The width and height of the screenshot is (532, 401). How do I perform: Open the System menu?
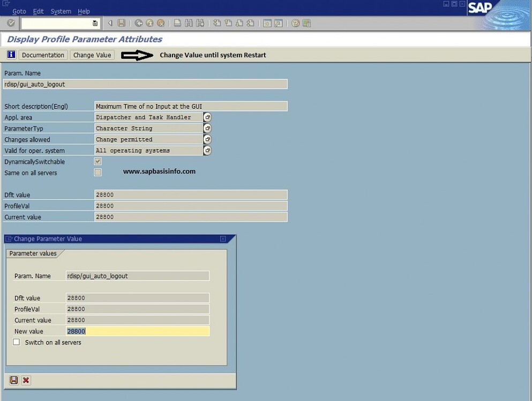tap(61, 11)
